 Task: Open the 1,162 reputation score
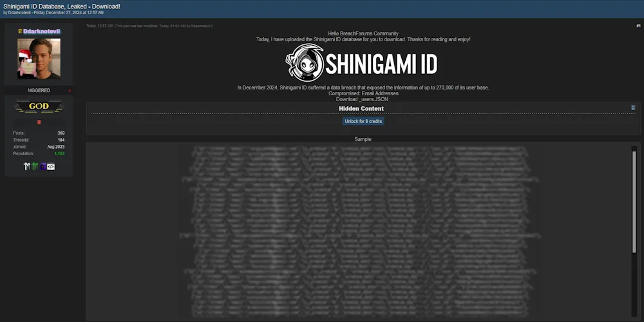[59, 154]
